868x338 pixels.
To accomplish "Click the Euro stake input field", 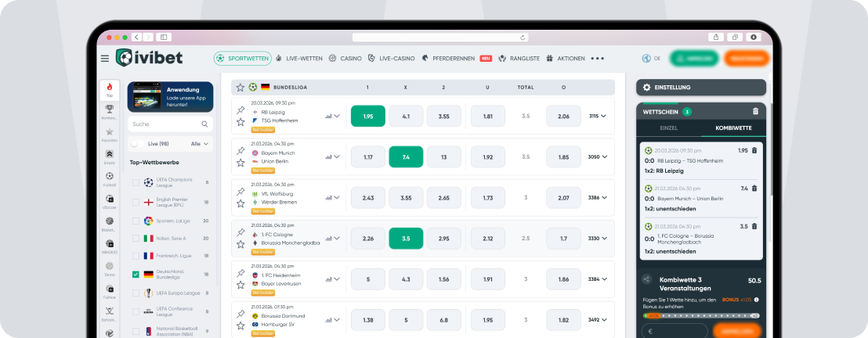I will tap(675, 331).
